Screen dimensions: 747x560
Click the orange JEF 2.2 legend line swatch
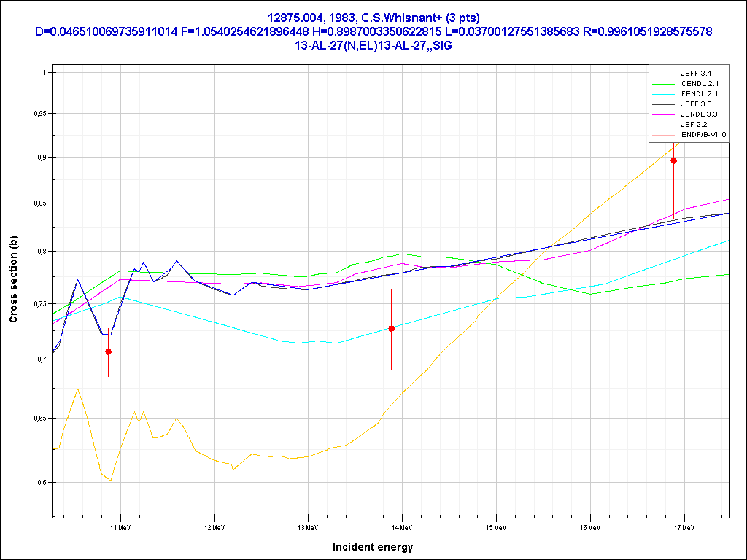point(665,125)
